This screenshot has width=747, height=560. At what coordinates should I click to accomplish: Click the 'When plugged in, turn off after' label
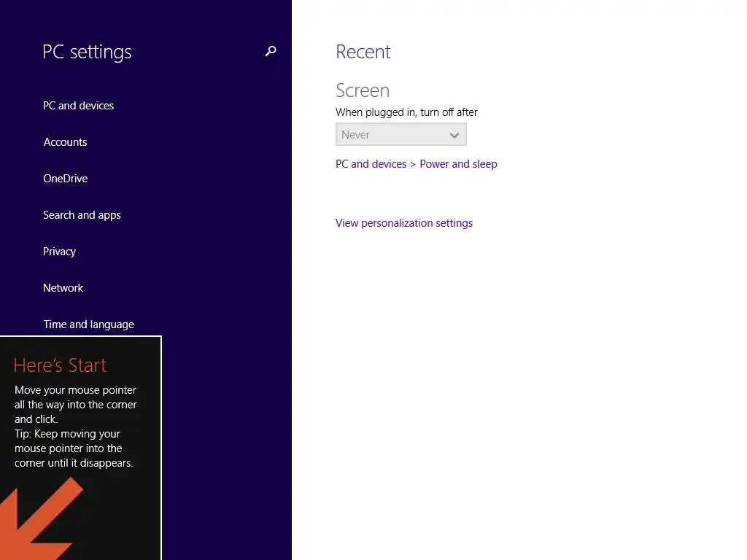[406, 112]
